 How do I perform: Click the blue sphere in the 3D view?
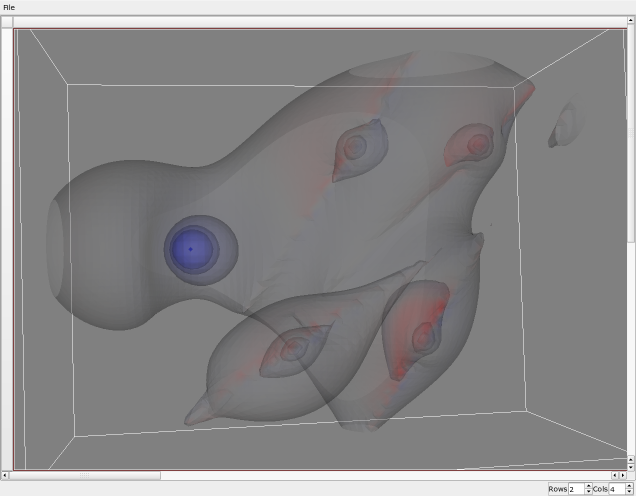pos(192,249)
